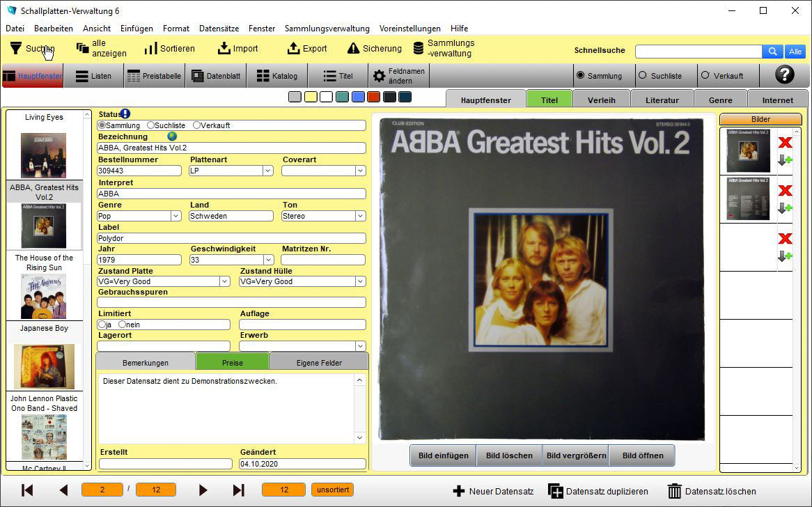Click the Bild einfügen button
This screenshot has width=812, height=507.
(x=443, y=455)
